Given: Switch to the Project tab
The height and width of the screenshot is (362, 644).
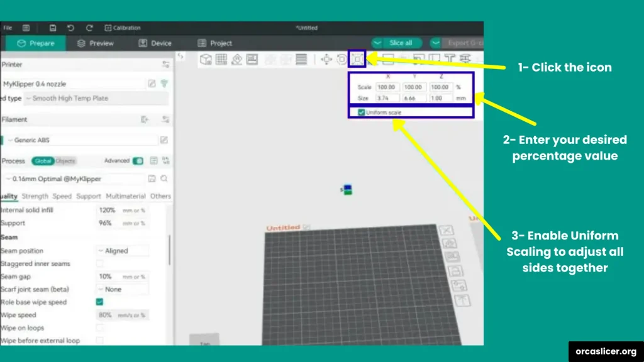Looking at the screenshot, I should point(215,43).
